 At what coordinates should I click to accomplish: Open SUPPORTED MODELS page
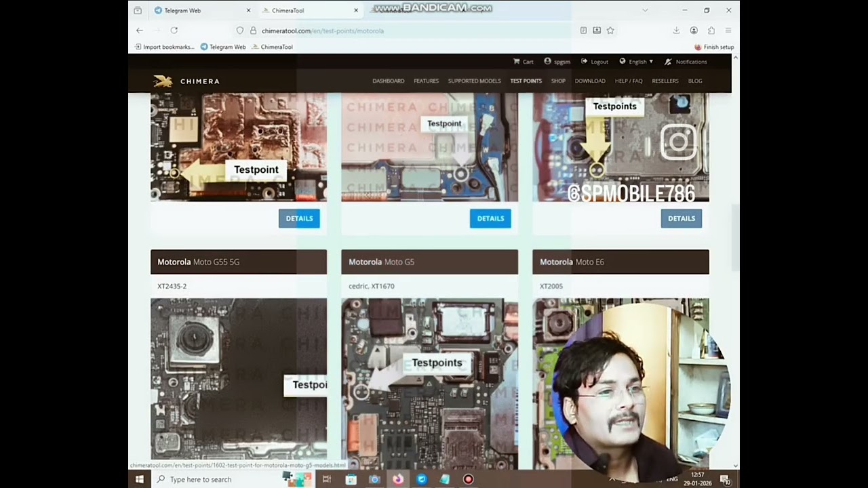(x=475, y=81)
